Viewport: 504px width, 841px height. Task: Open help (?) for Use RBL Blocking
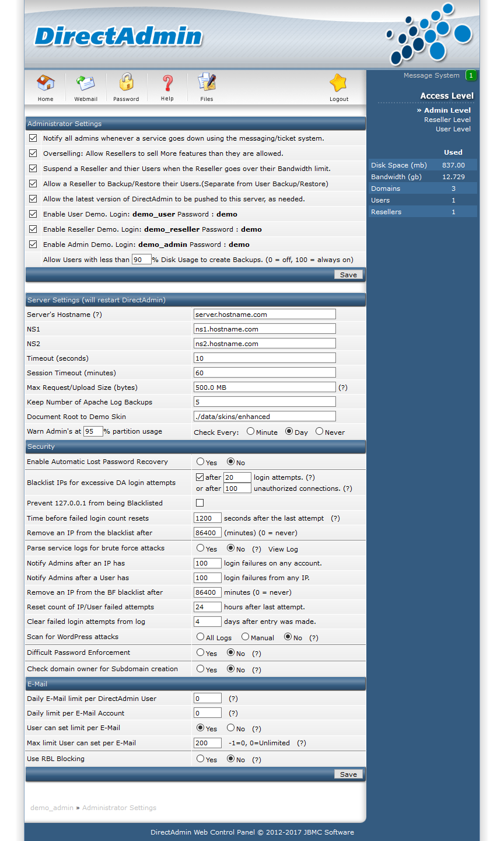[x=257, y=760]
